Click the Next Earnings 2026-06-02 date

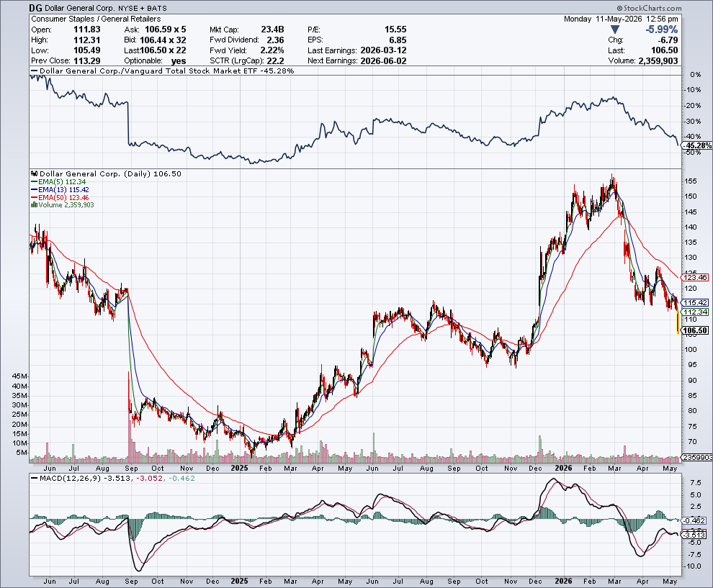(x=383, y=61)
